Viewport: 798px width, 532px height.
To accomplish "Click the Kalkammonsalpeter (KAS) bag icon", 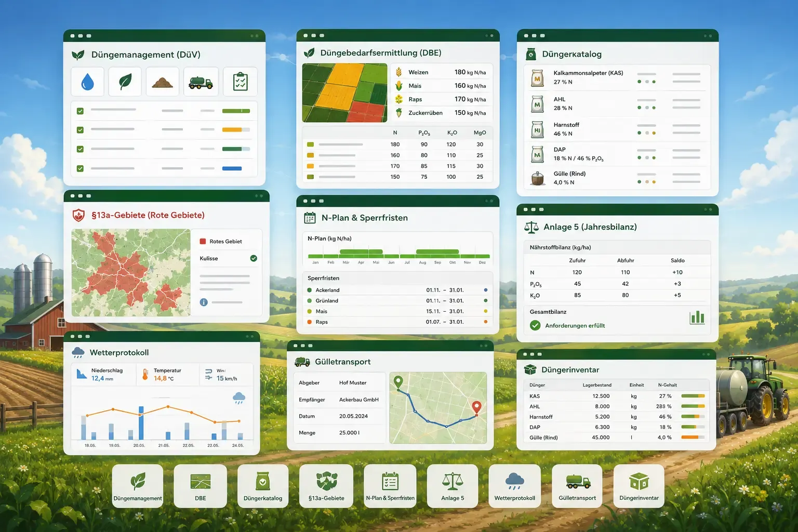I will 537,78.
